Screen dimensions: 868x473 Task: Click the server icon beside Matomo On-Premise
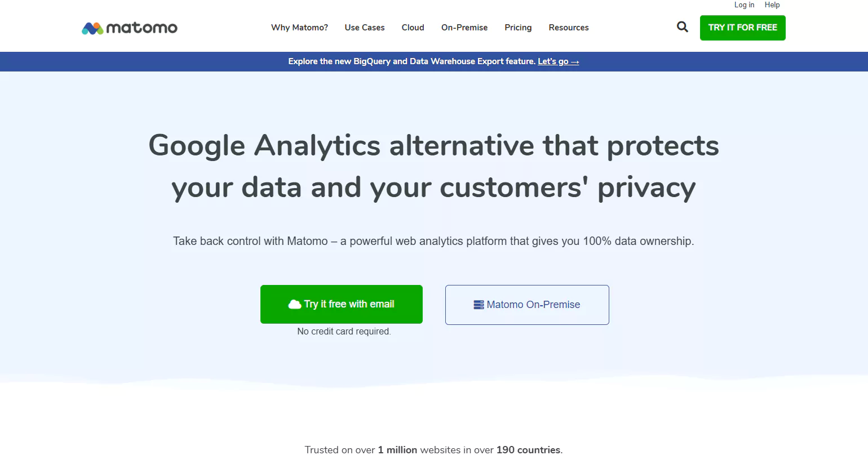(x=479, y=305)
